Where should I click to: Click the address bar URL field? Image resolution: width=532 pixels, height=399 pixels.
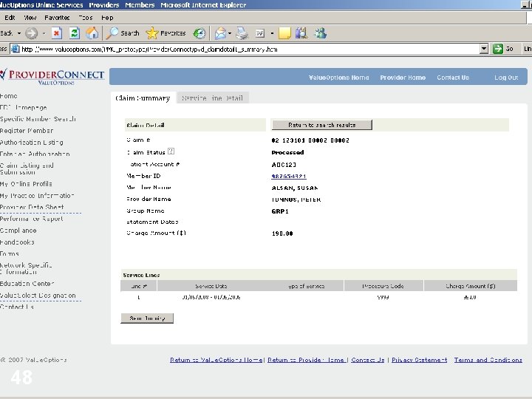click(250, 50)
